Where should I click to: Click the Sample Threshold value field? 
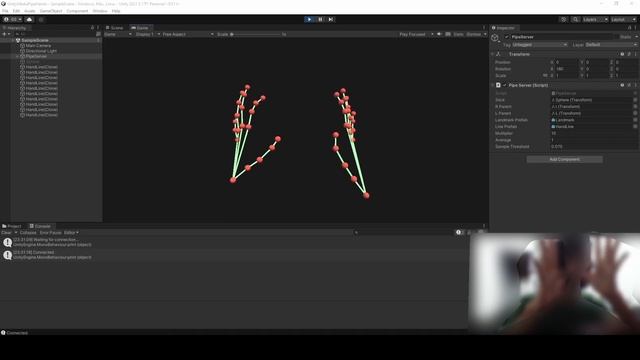[x=594, y=147]
